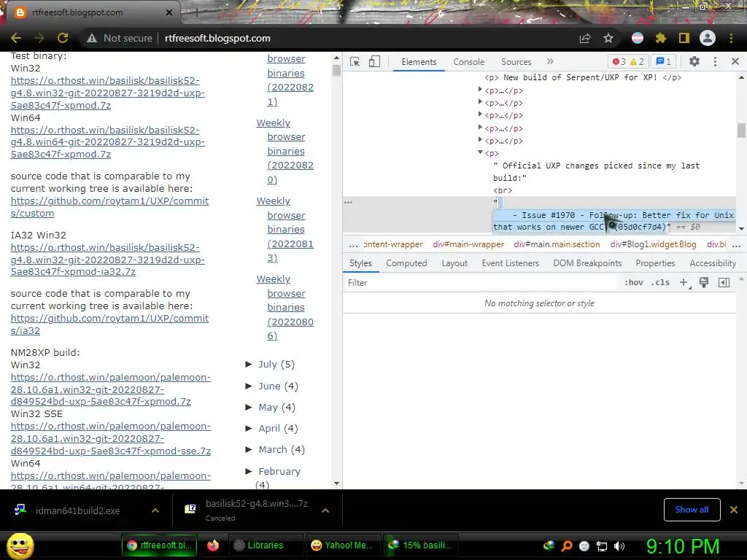Open DevTools settings gear
This screenshot has height=560, width=747.
[x=694, y=61]
